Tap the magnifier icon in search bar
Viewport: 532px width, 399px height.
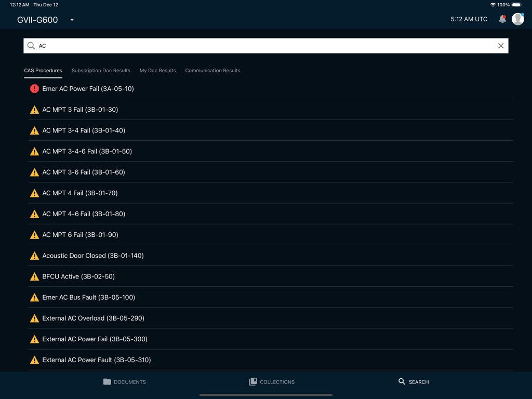point(31,46)
